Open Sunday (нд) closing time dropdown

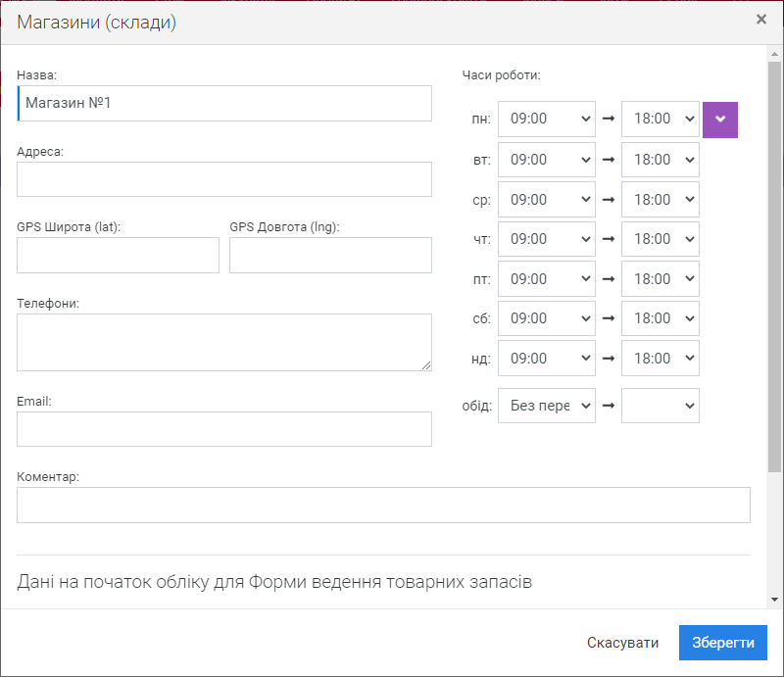(660, 359)
